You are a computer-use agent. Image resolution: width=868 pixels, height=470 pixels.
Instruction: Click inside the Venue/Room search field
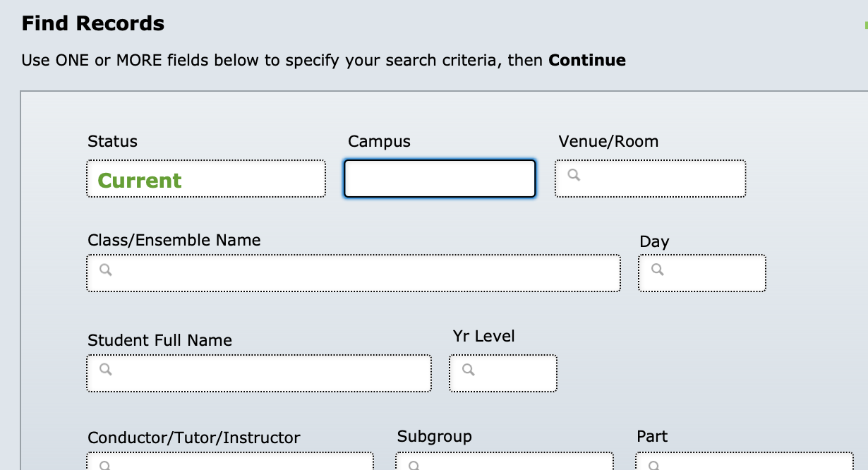coord(650,179)
